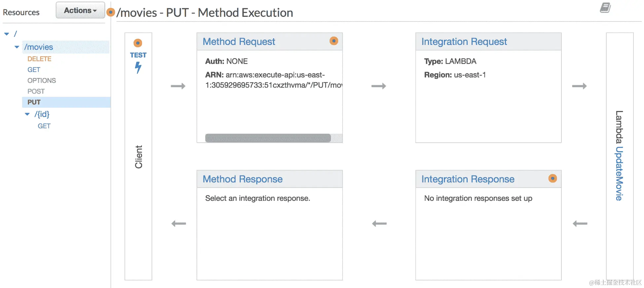Screen dimensions: 644x288
Task: Collapse the /{id} resource node
Action: pyautogui.click(x=27, y=114)
